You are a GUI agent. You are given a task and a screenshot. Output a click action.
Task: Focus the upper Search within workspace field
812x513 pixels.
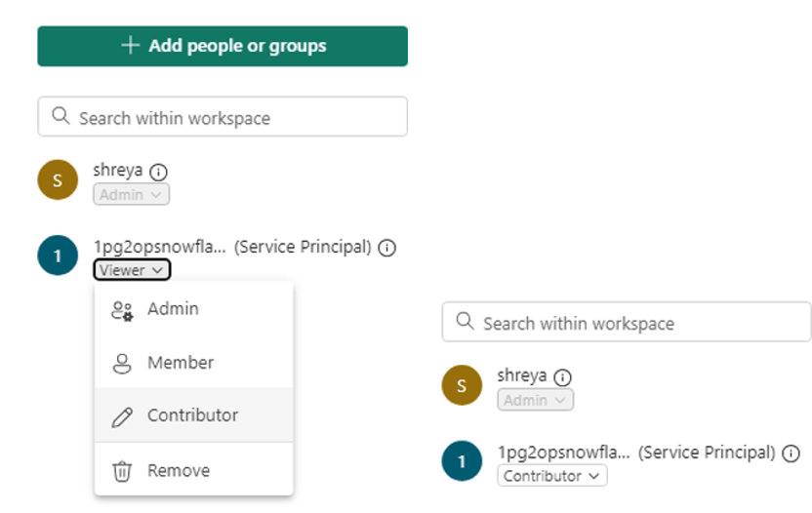pyautogui.click(x=223, y=116)
